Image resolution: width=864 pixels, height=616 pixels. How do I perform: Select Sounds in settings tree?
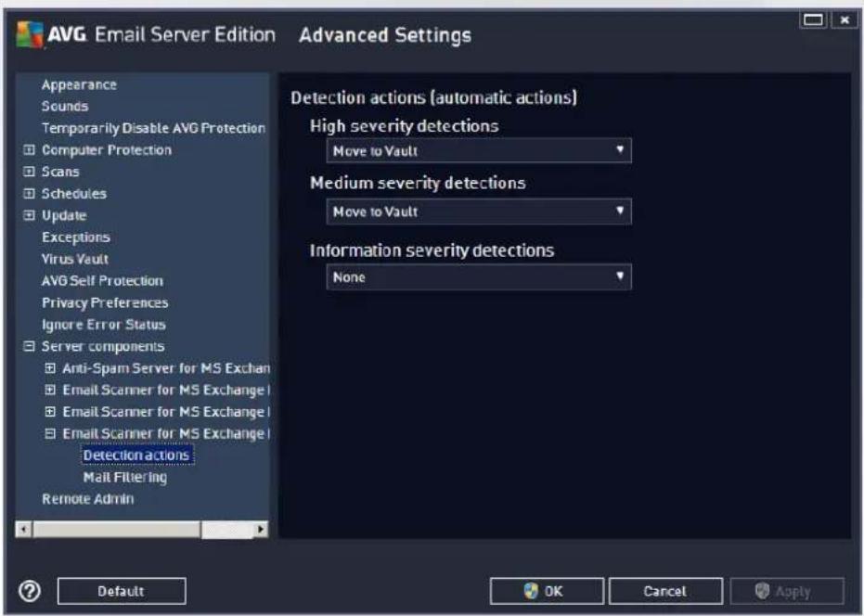coord(64,106)
